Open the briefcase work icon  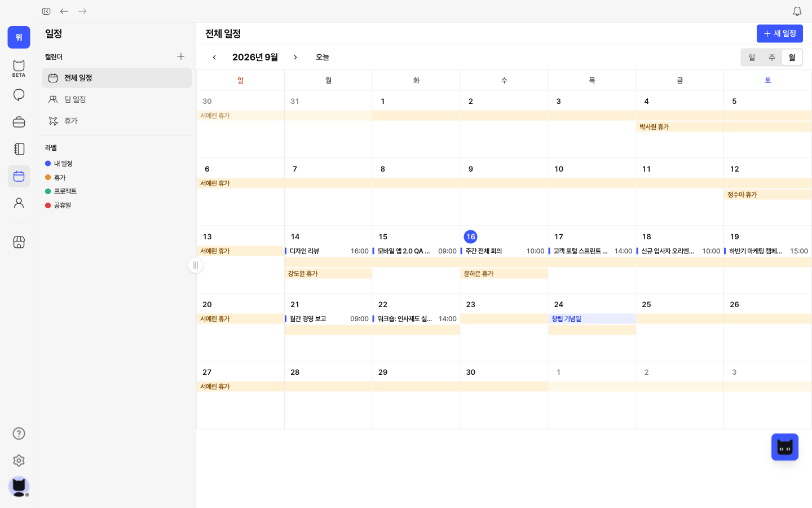[x=19, y=122]
